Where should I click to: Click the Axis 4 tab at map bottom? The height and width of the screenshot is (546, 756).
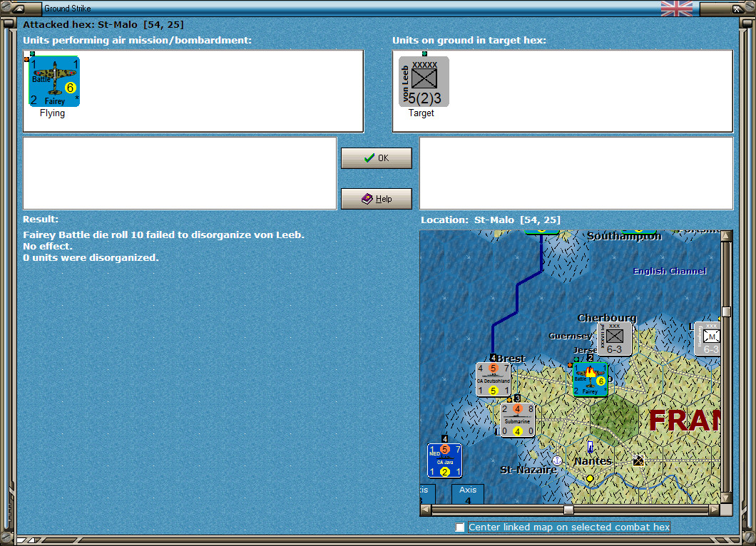coord(468,495)
